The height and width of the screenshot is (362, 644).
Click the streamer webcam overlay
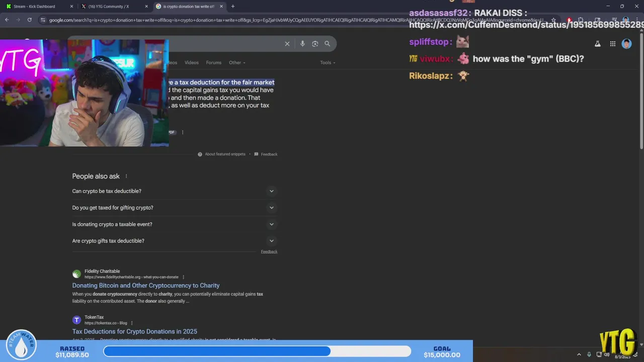pyautogui.click(x=84, y=93)
